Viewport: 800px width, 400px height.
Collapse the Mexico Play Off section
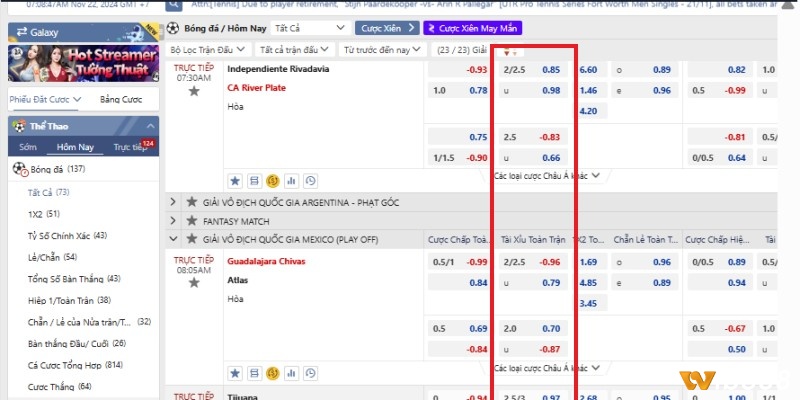pyautogui.click(x=173, y=239)
